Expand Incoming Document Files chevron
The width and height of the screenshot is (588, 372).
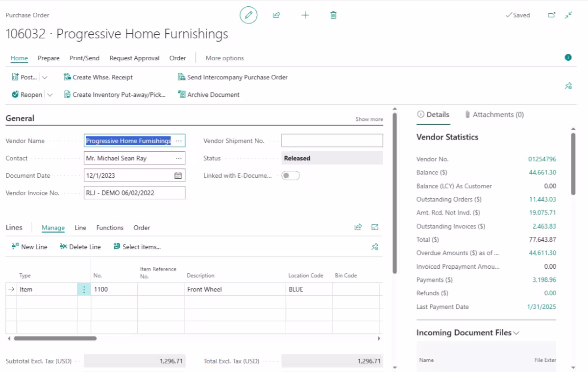point(516,333)
